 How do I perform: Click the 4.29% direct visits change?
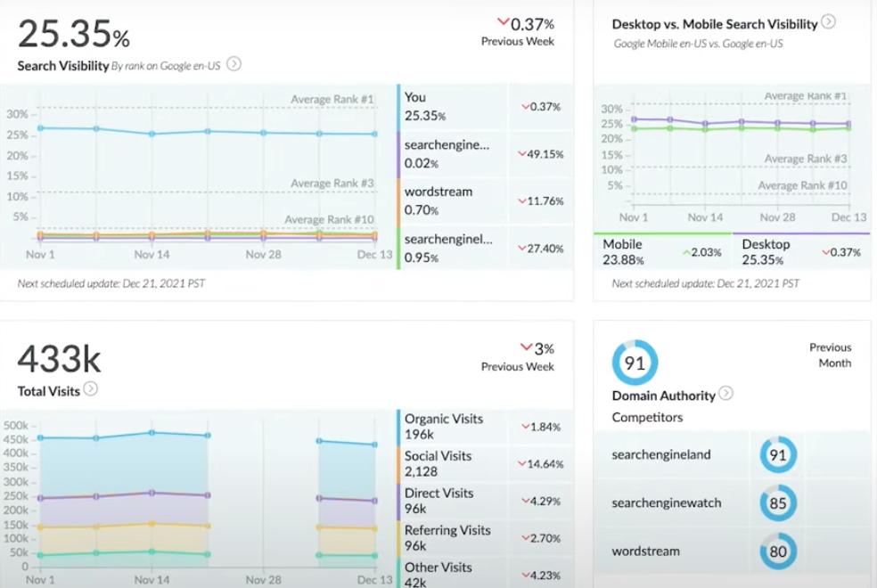point(541,502)
